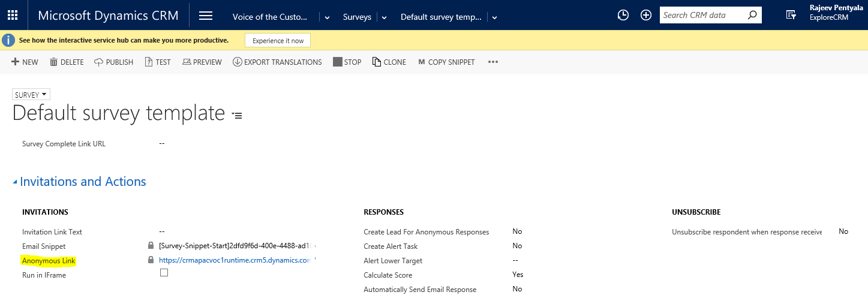Viewport: 868px width, 301px height.
Task: Collapse the Invitations and Actions section
Action: pos(15,182)
